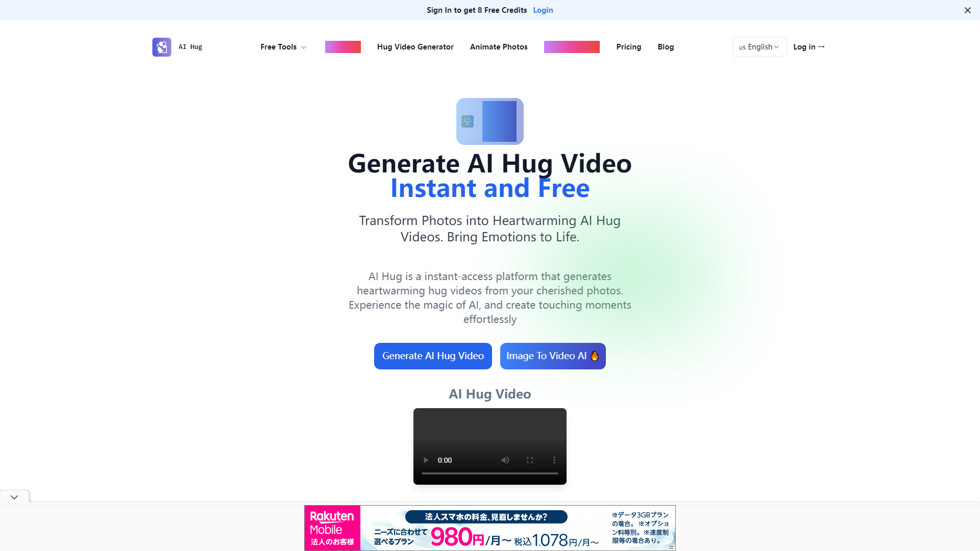Navigate to the Pricing page
The image size is (980, 551).
(x=629, y=46)
